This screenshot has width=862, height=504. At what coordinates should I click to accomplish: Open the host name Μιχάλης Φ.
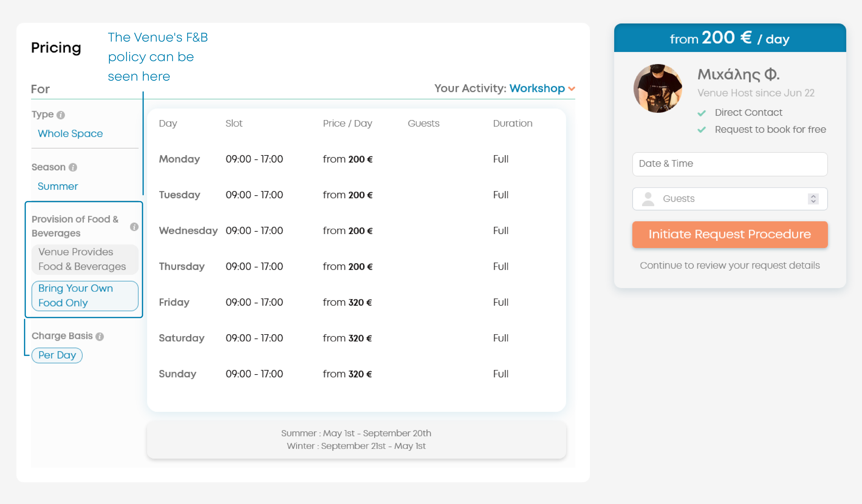coord(739,74)
